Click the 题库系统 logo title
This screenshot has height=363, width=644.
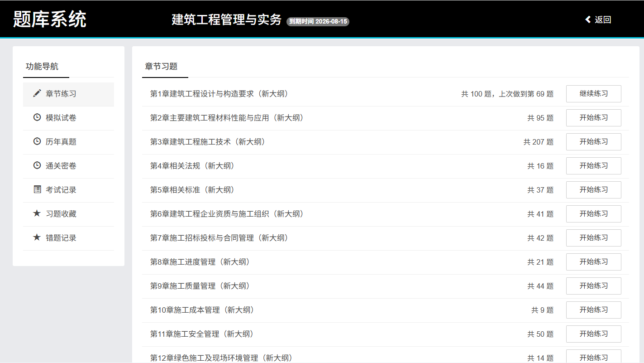coord(50,19)
